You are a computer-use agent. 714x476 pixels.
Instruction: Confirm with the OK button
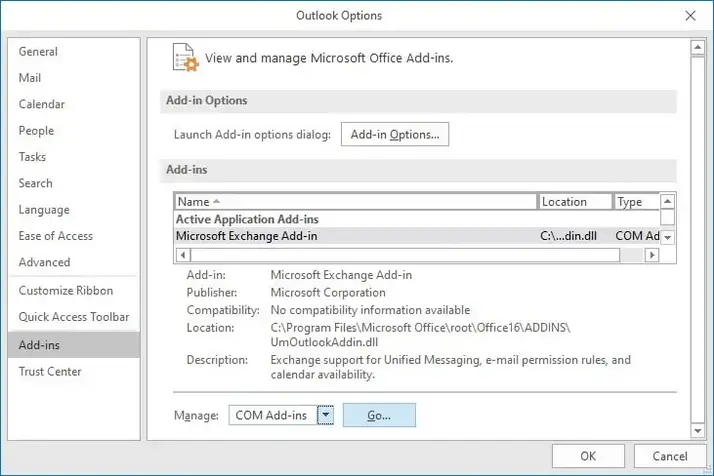point(588,456)
